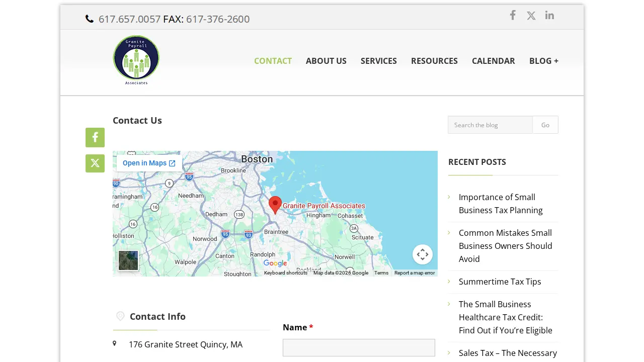Open LinkedIn icon in header
Viewport: 644px width, 362px height.
point(550,15)
